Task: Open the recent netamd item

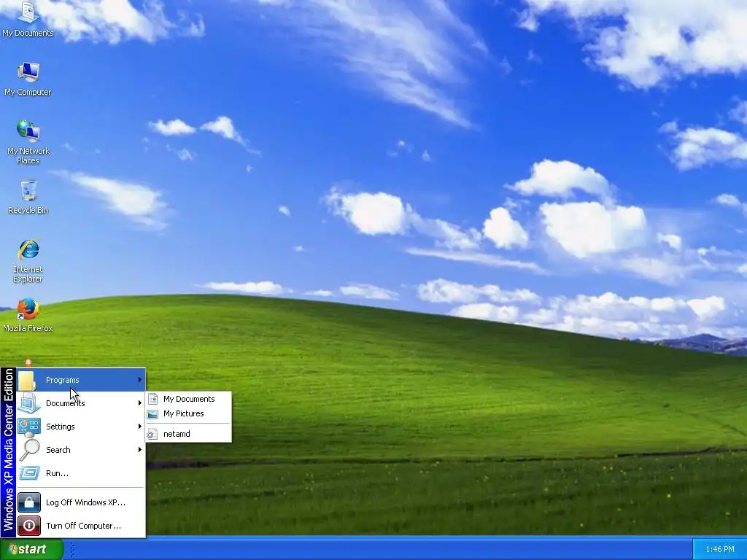Action: (189, 434)
